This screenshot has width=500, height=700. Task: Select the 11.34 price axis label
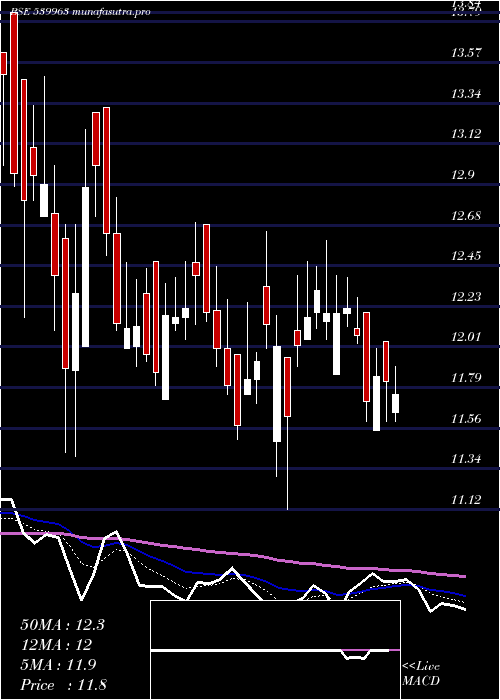pos(467,458)
